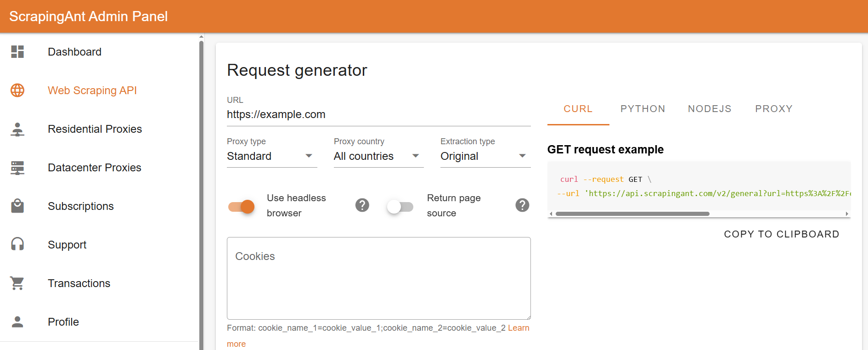Image resolution: width=868 pixels, height=350 pixels.
Task: Click the code example horizontal scrollbar
Action: [x=632, y=214]
